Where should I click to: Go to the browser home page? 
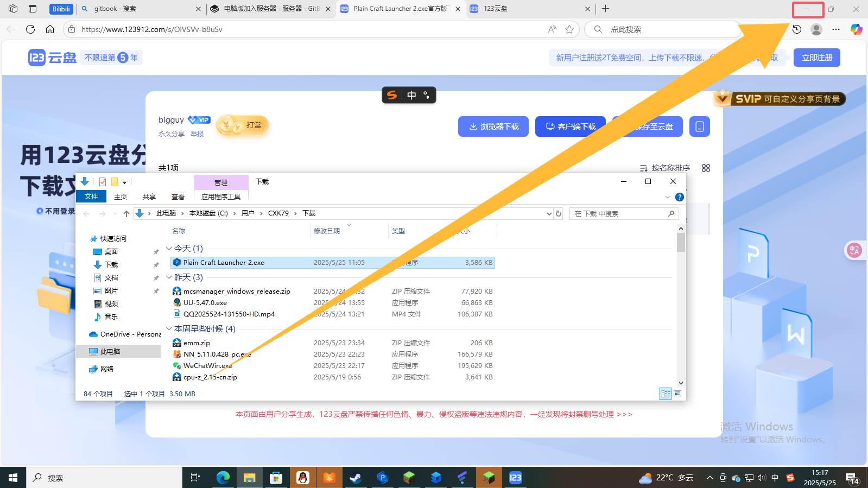[50, 29]
